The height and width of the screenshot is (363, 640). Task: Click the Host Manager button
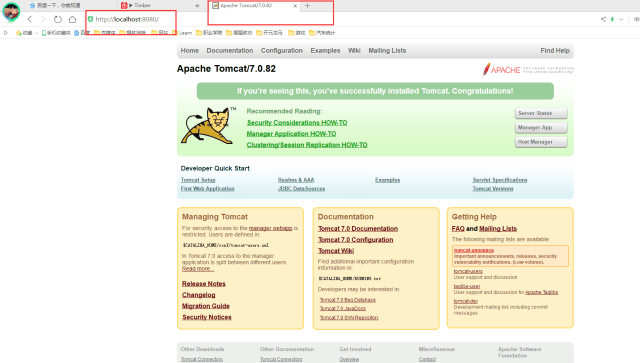[x=541, y=142]
